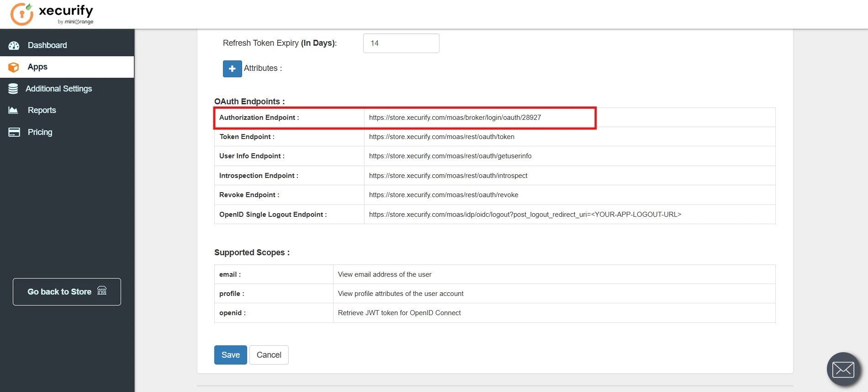Click the openid scope row label
Image resolution: width=868 pixels, height=392 pixels.
tap(233, 313)
